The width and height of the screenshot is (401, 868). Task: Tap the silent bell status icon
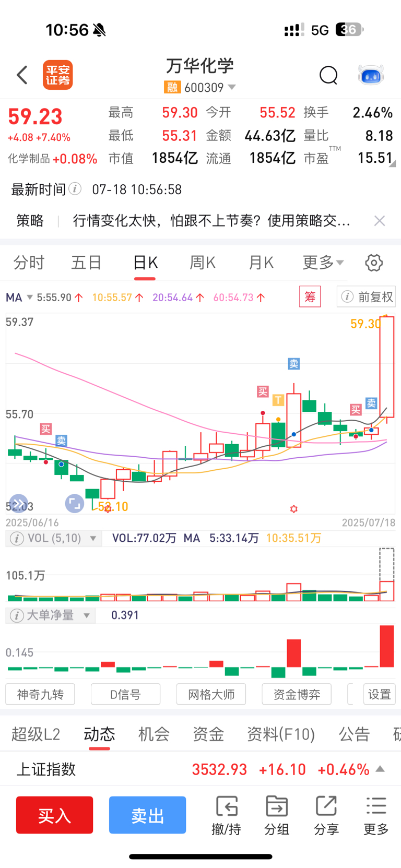(x=99, y=30)
